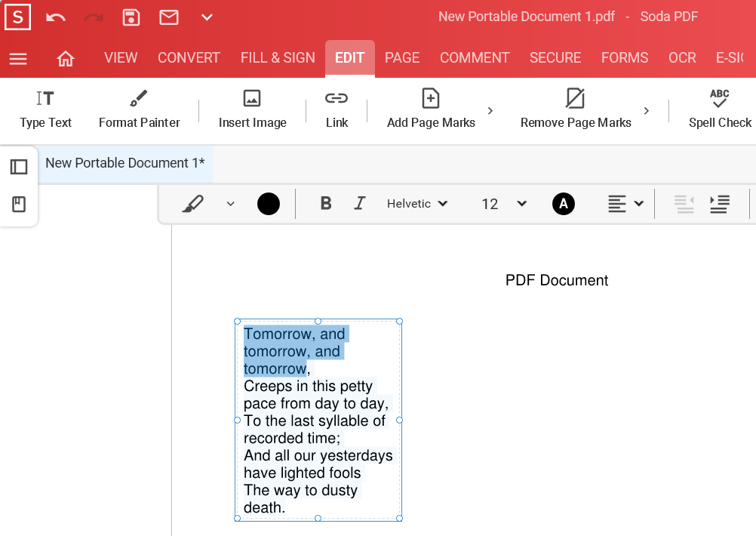Screen dimensions: 756x536
Task: Select the New Portable Document 1* tab
Action: (x=125, y=163)
